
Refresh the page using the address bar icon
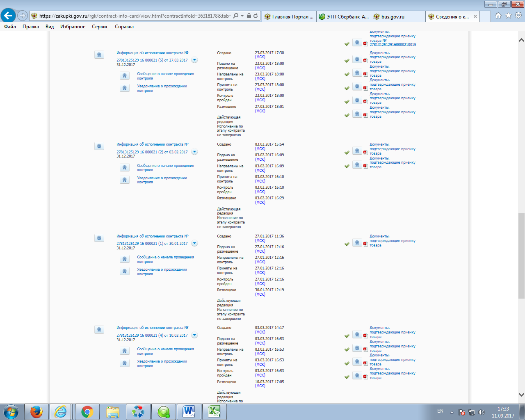[256, 16]
